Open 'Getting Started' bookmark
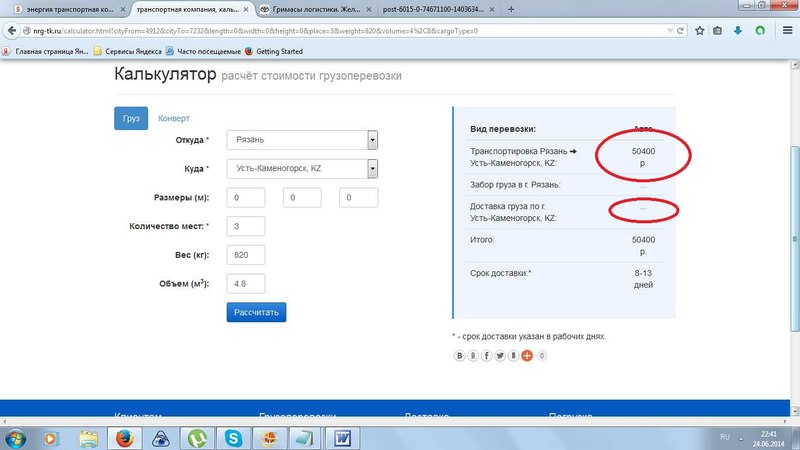Viewport: 800px width, 450px height. click(274, 51)
